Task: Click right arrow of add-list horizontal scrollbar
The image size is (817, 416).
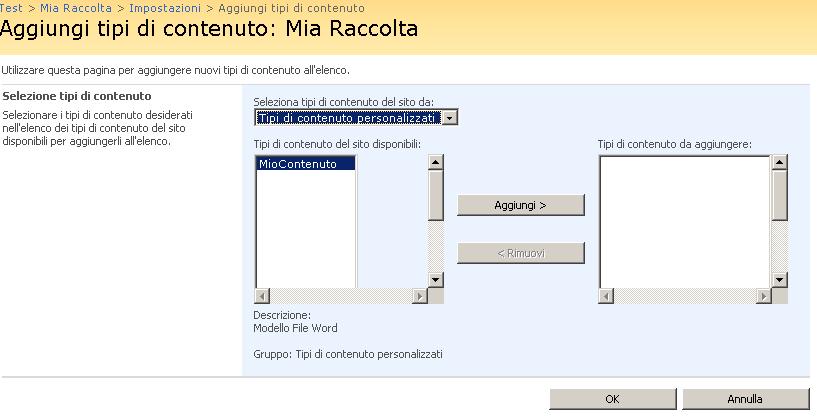Action: coord(764,296)
